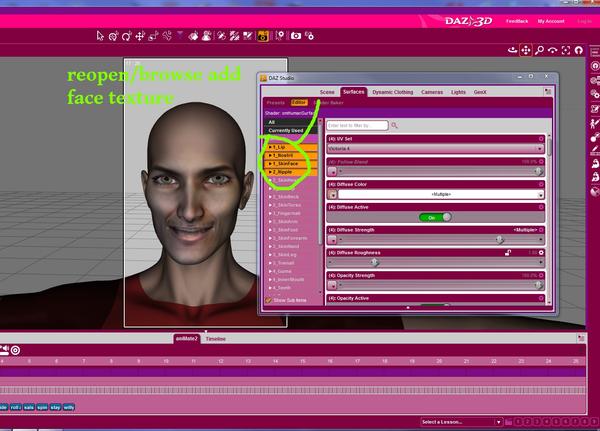Select the Translate four-arrow tool
600x431 pixels.
pos(140,36)
